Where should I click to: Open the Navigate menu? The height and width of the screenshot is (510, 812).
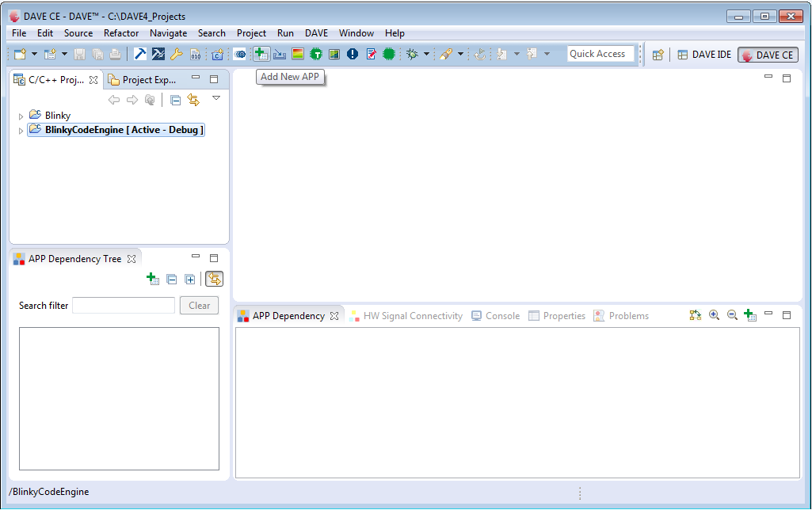168,33
